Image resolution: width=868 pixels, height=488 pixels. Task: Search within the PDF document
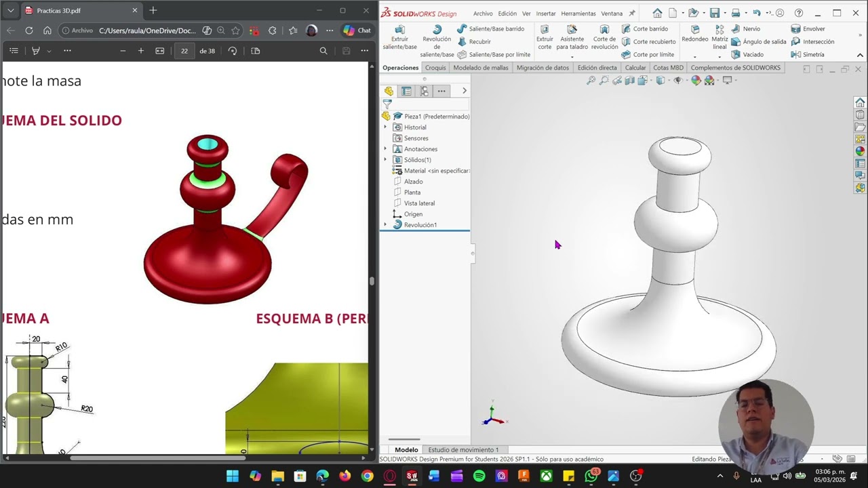point(323,51)
